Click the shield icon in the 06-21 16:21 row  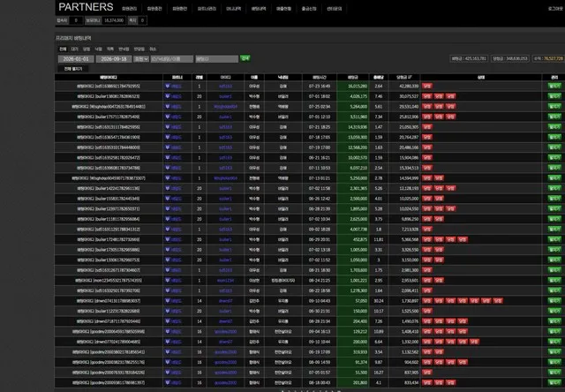point(168,157)
